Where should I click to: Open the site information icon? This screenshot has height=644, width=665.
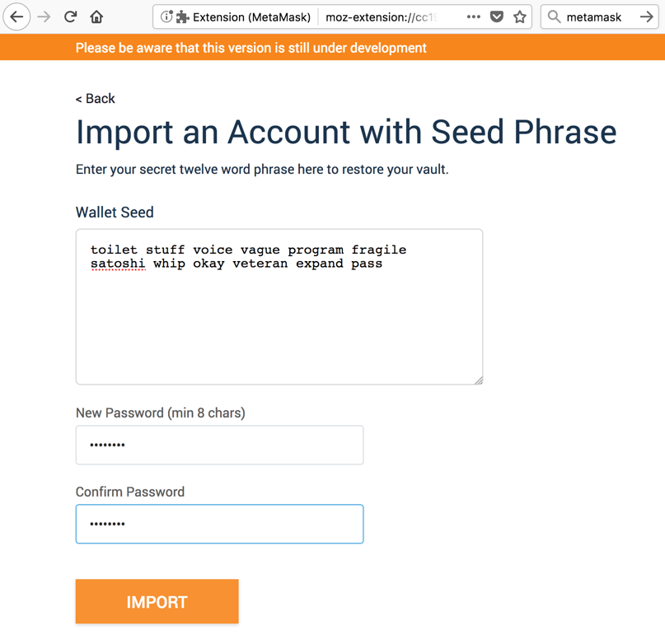(x=166, y=16)
